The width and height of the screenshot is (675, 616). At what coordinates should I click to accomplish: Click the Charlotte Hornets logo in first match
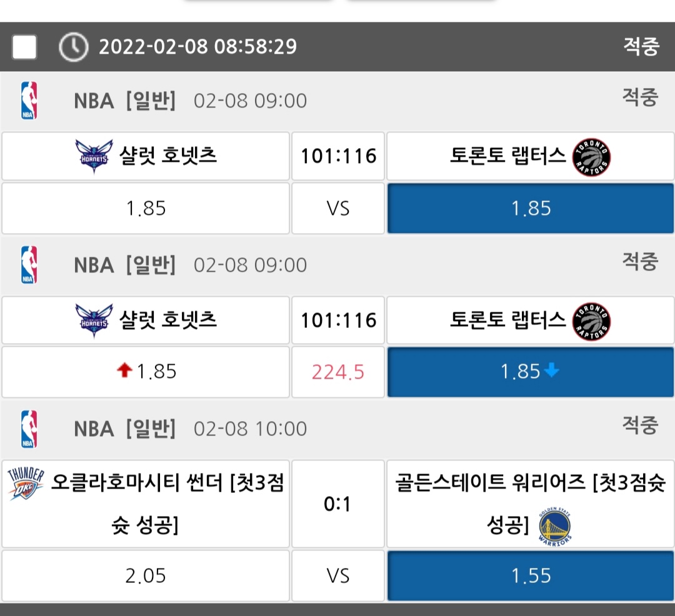tap(94, 156)
